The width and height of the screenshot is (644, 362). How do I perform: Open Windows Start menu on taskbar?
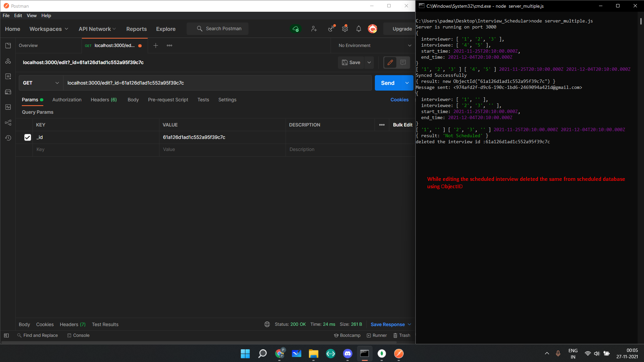click(x=245, y=354)
